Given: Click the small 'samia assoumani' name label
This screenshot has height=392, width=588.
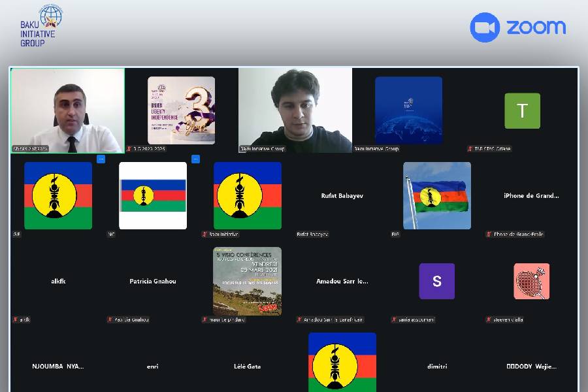Looking at the screenshot, I should pyautogui.click(x=416, y=319).
